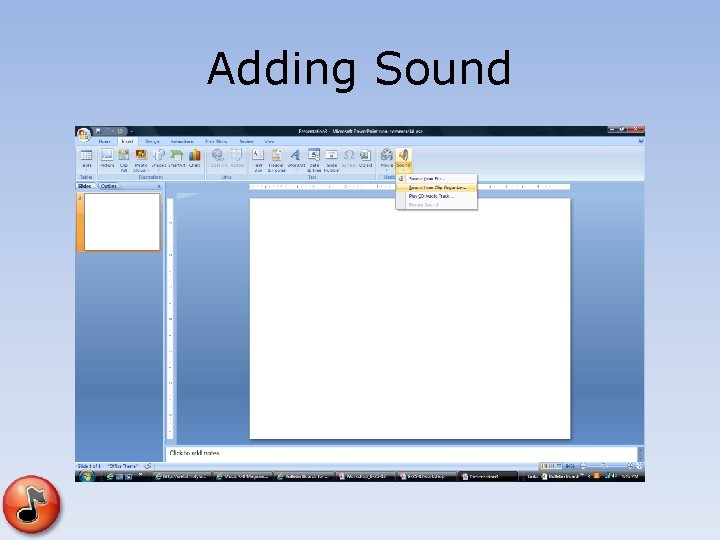Click the Symbol icon
The image size is (720, 540).
(349, 155)
